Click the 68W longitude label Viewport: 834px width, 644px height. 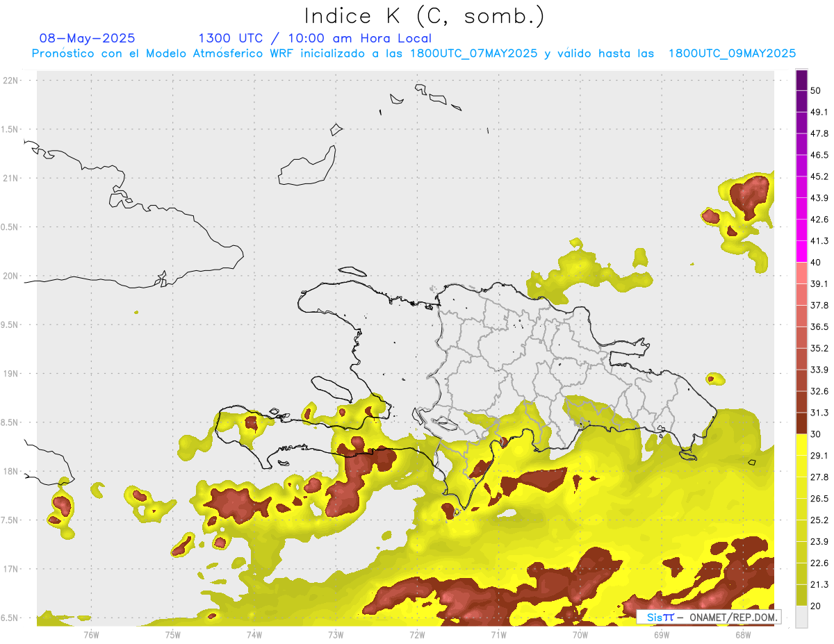(742, 634)
